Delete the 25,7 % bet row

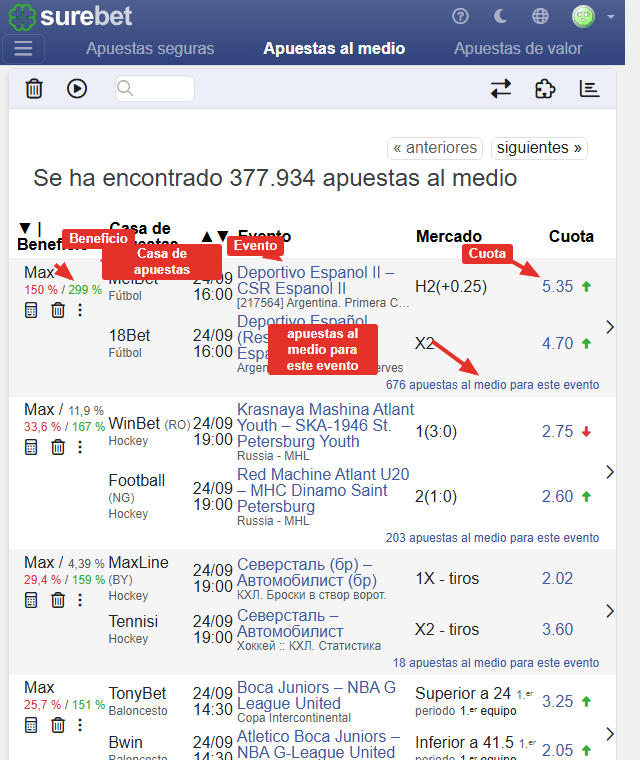click(58, 726)
